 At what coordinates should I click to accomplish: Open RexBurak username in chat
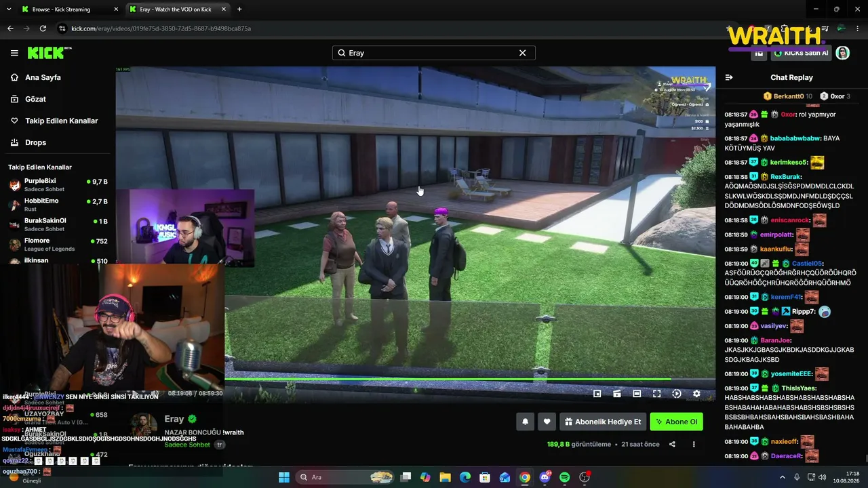point(786,177)
